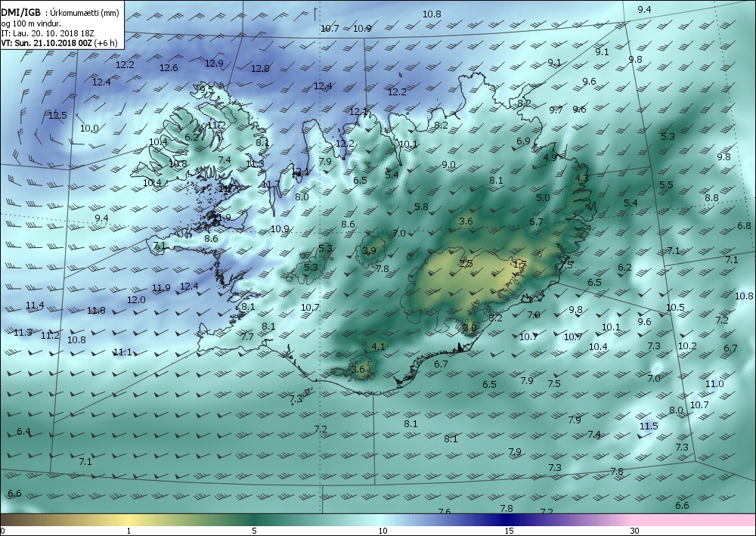Click the 9.5 value over the Westfjords
Viewport: 756px width, 536px height.
click(x=206, y=89)
